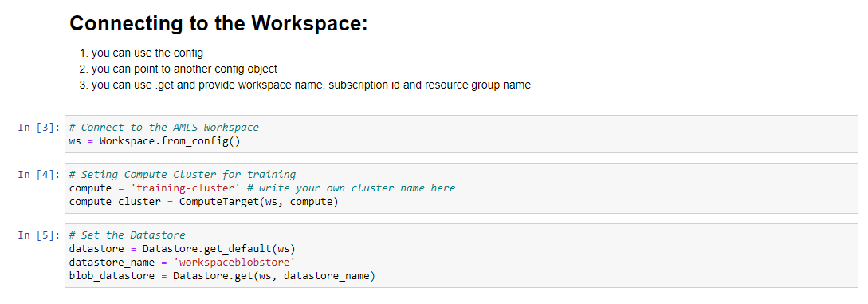Select list item about using .get with workspace name

[x=311, y=85]
